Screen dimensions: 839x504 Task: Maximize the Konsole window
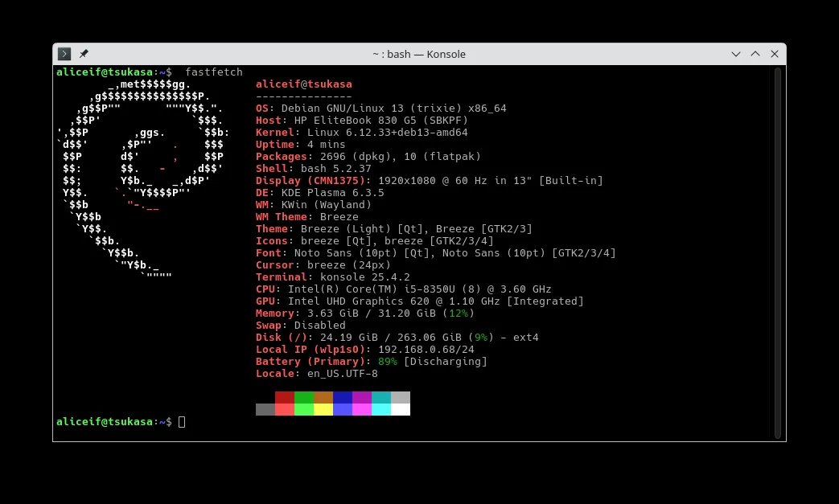[755, 54]
